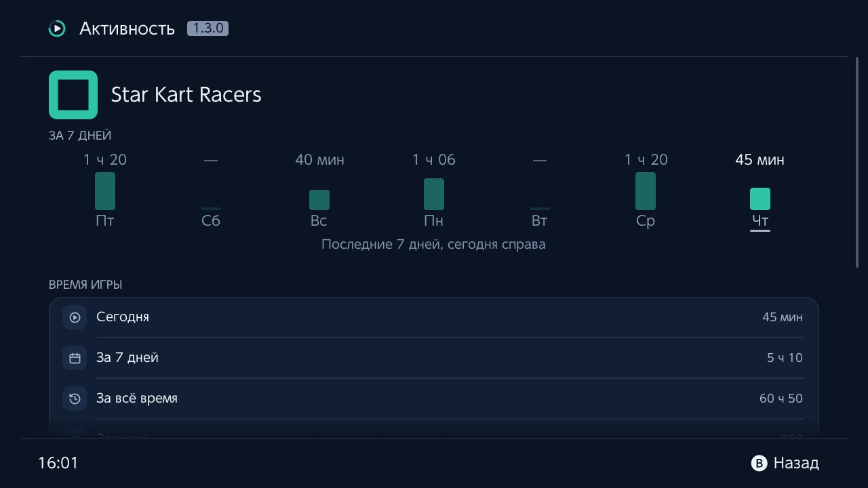Screen dimensions: 868x488
Task: Select the Star Kart Racers game icon
Action: 73,95
